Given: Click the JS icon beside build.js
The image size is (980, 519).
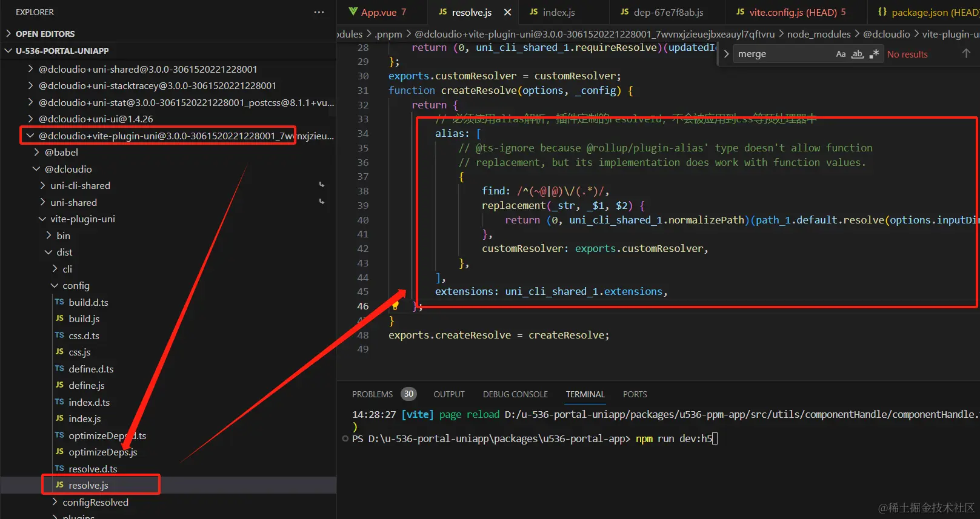Looking at the screenshot, I should click(59, 319).
